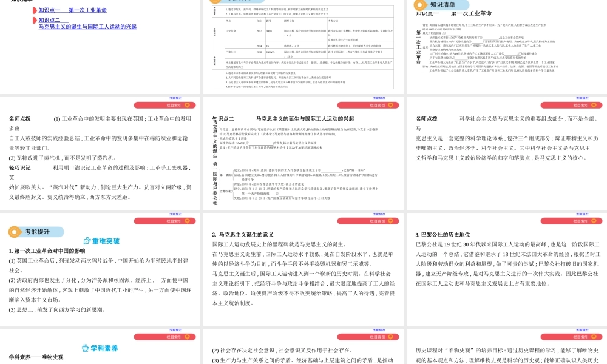Viewport: 607px width, 364px height.
Task: Select the slide thumbnail containing the exam analysis table
Action: (x=303, y=47)
